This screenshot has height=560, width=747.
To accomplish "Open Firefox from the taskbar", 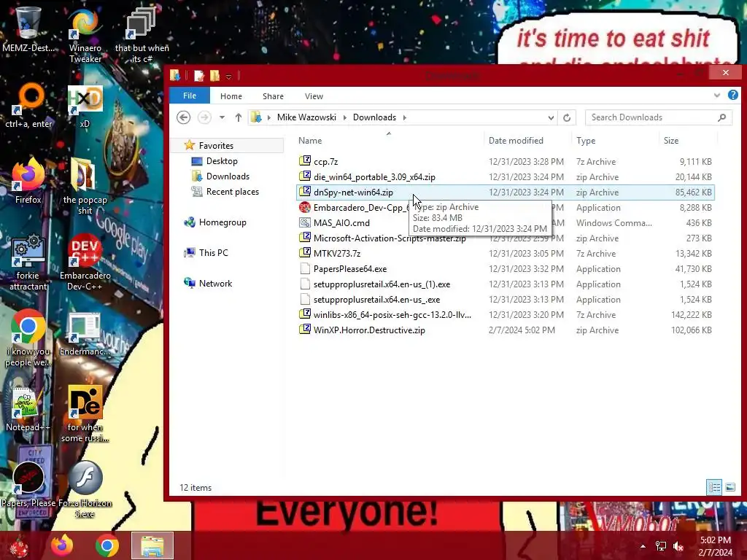I will tap(62, 545).
